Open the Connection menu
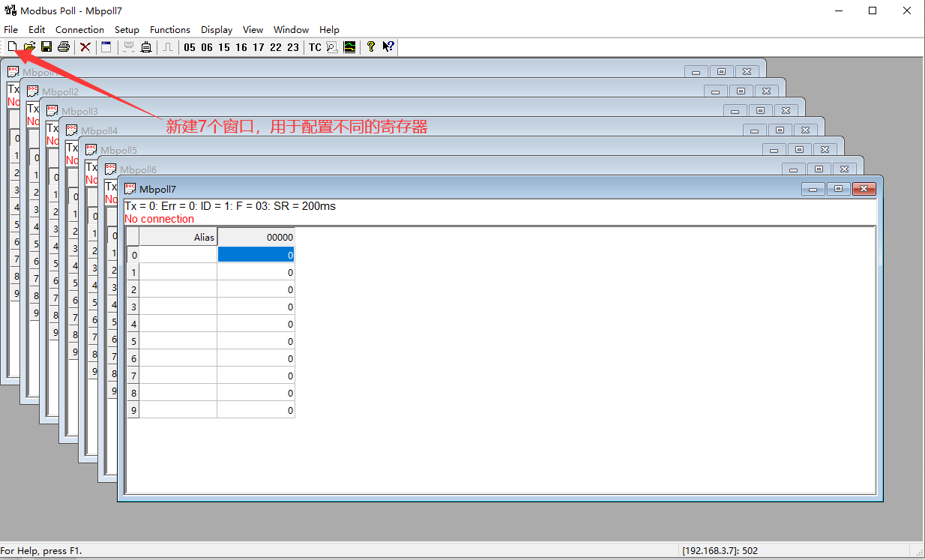 click(79, 30)
